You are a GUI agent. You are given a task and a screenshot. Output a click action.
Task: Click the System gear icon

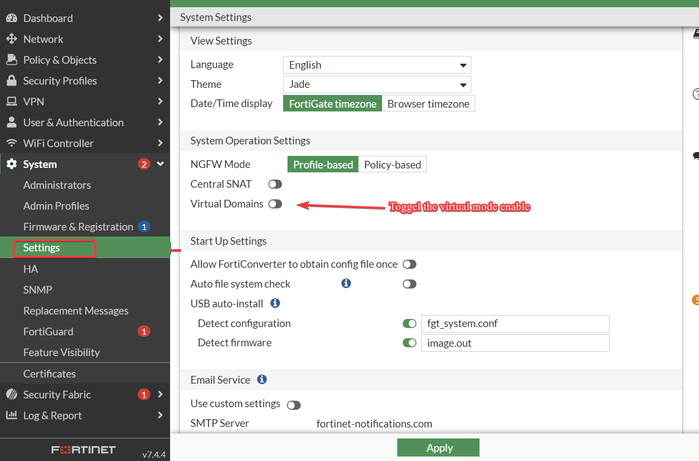12,164
